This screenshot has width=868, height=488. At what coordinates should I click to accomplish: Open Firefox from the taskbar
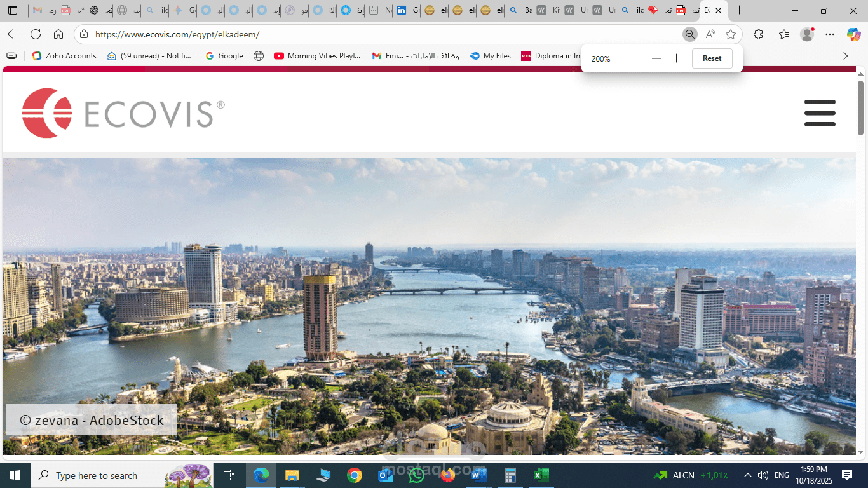448,475
